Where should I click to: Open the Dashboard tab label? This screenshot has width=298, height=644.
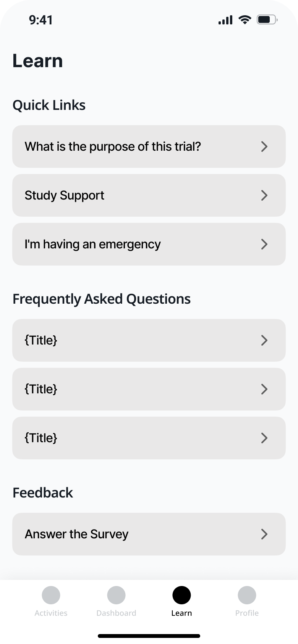[x=116, y=613]
